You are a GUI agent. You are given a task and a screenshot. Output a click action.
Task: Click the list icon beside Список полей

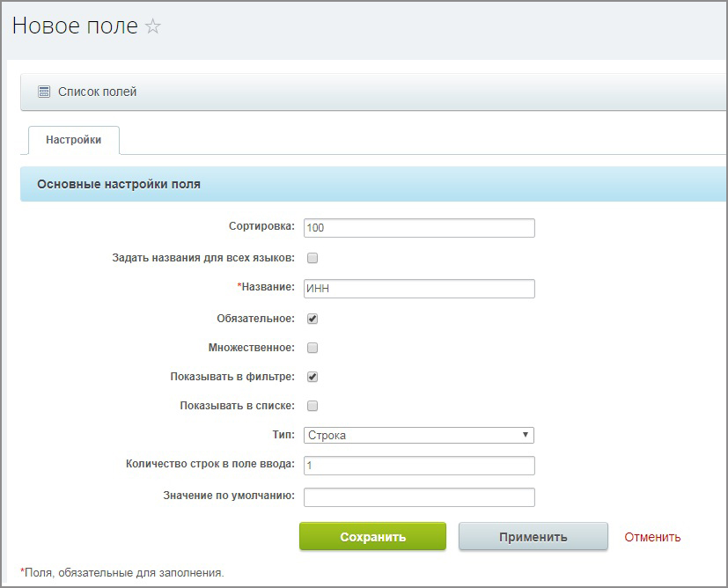pyautogui.click(x=44, y=92)
